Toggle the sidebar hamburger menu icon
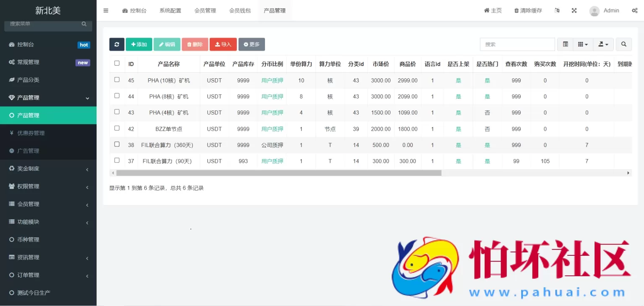 tap(106, 11)
